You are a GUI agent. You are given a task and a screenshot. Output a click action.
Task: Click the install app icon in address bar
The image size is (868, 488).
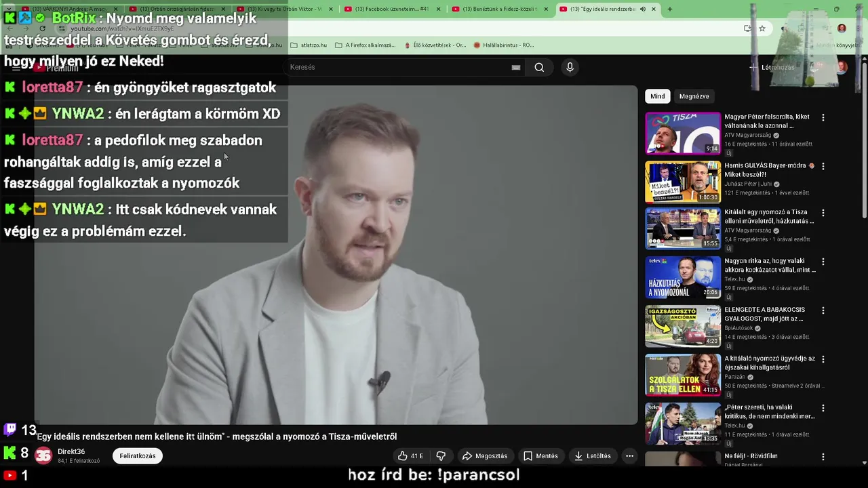click(747, 28)
